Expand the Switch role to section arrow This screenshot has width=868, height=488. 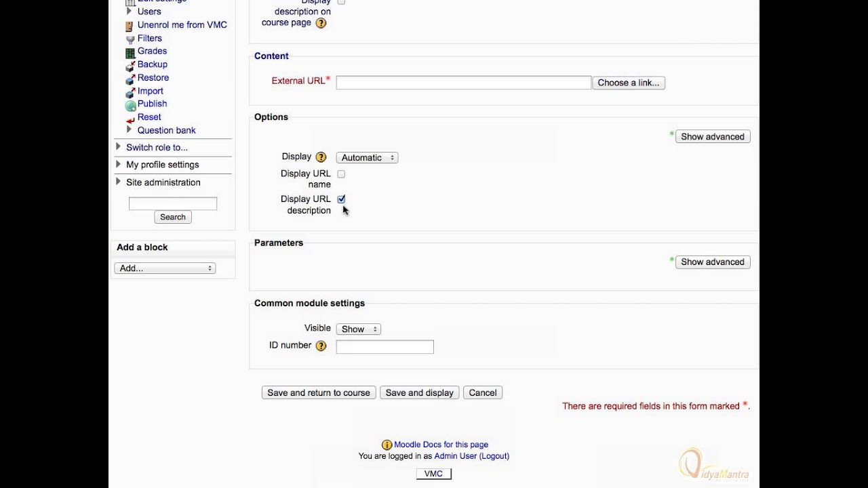[x=118, y=147]
